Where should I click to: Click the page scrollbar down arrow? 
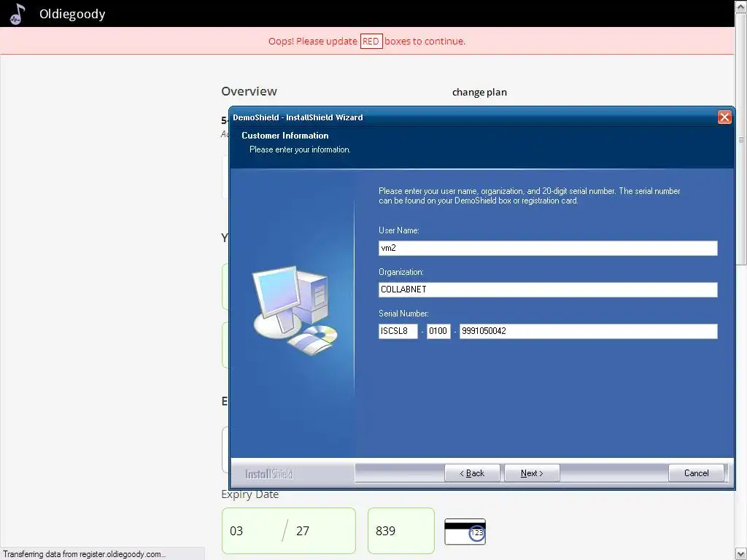[x=741, y=554]
